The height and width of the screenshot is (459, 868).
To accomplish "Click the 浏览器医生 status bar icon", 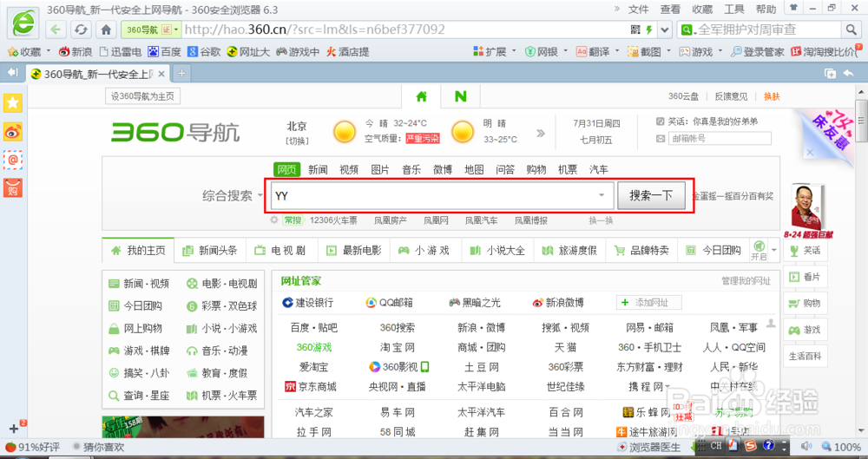I will tap(650, 447).
